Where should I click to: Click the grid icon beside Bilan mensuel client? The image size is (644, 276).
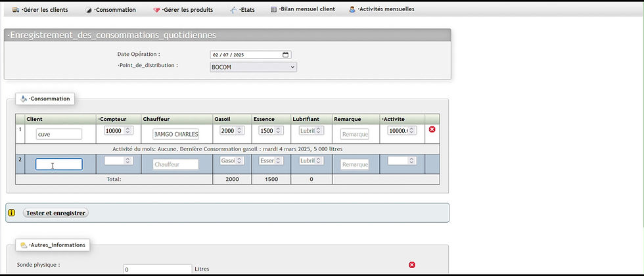click(x=273, y=9)
